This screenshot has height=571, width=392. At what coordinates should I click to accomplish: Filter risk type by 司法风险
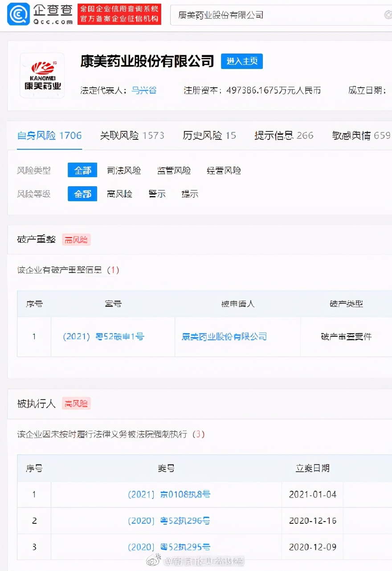click(124, 170)
